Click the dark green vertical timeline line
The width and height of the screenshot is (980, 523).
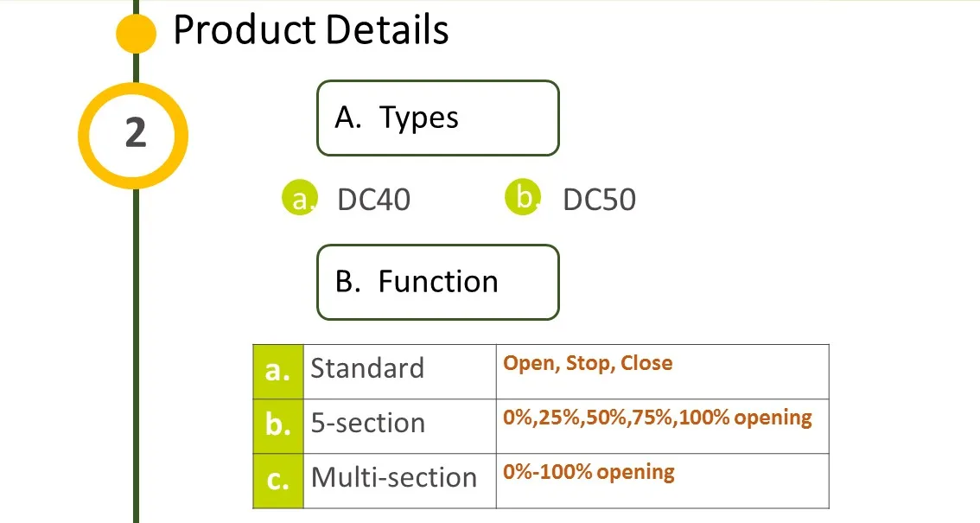pos(136,346)
